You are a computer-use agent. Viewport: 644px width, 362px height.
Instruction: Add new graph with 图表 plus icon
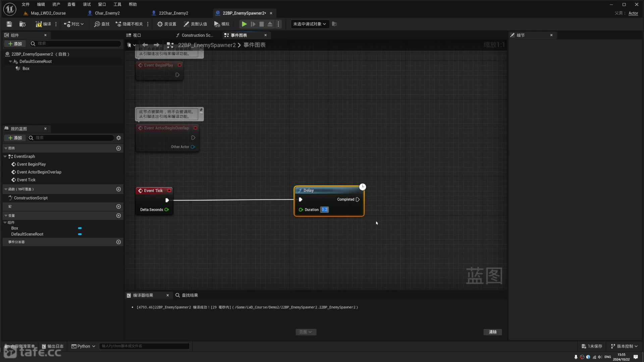pos(118,148)
